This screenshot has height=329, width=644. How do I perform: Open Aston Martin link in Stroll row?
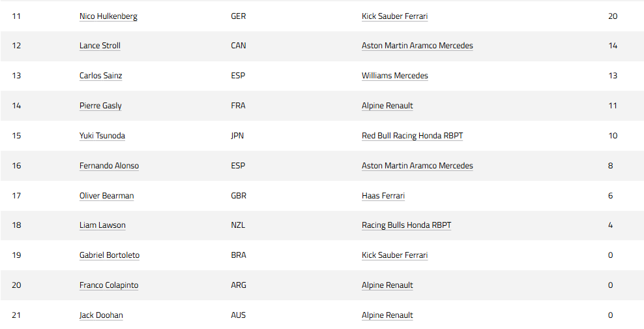[417, 46]
